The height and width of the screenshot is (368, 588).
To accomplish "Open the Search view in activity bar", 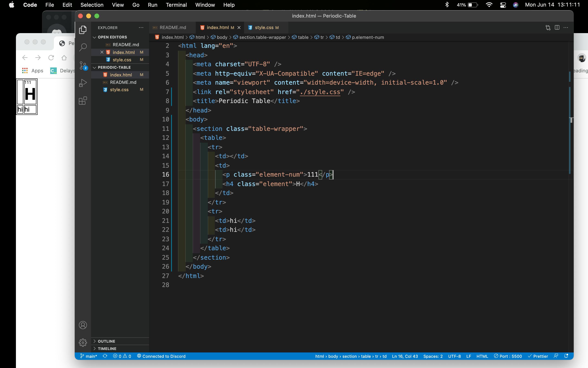I will [83, 47].
